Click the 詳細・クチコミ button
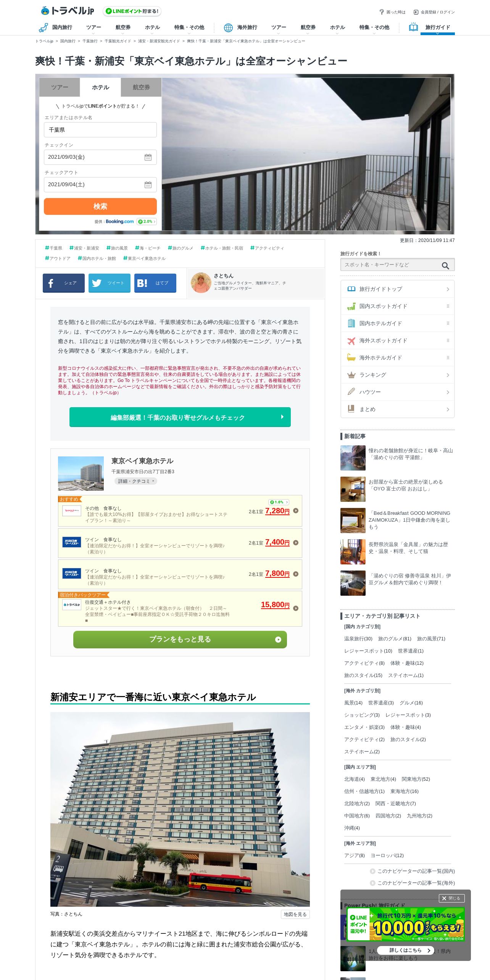Image resolution: width=490 pixels, height=980 pixels. pyautogui.click(x=136, y=481)
